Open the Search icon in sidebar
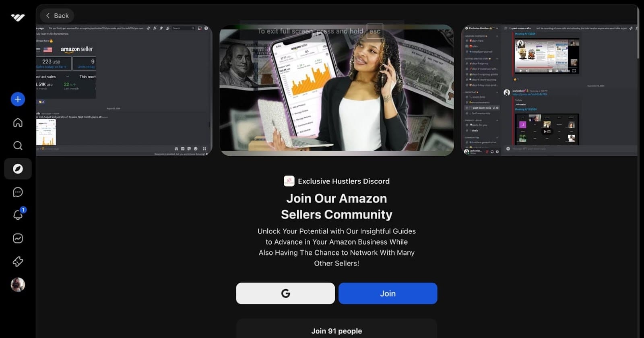Image resolution: width=644 pixels, height=338 pixels. click(x=18, y=145)
